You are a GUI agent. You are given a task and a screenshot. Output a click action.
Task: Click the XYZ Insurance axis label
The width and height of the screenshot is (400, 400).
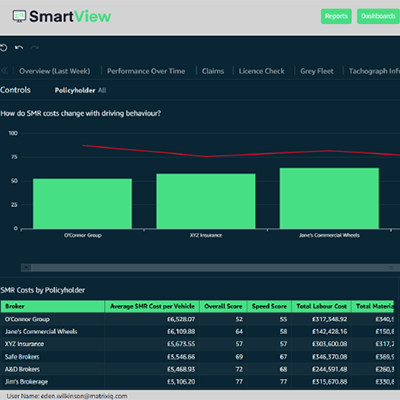(206, 235)
